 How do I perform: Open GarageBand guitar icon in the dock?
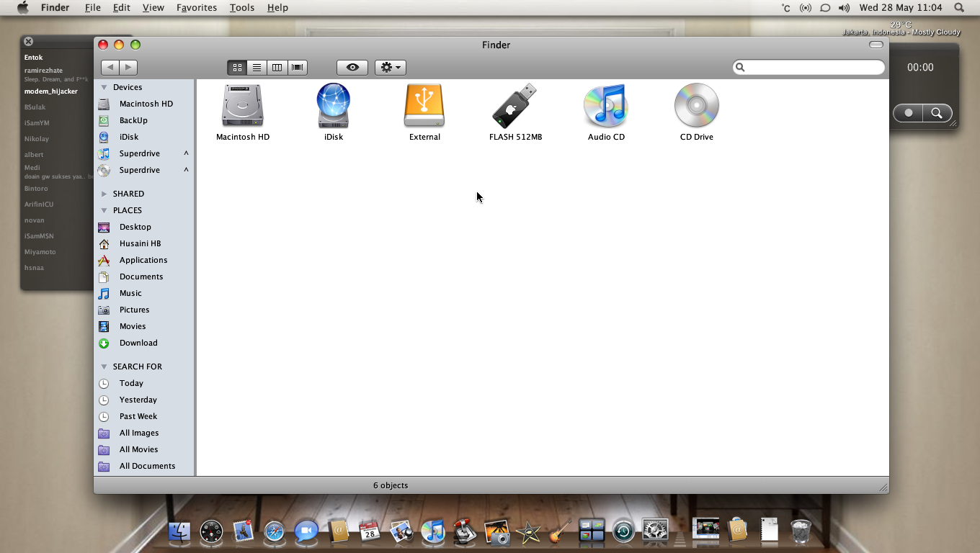pyautogui.click(x=560, y=531)
